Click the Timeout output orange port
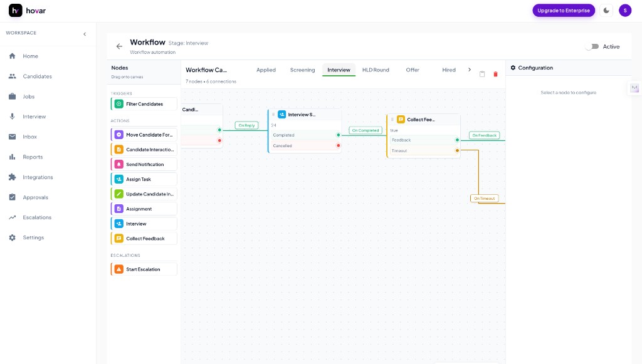This screenshot has width=642, height=364. coord(457,150)
